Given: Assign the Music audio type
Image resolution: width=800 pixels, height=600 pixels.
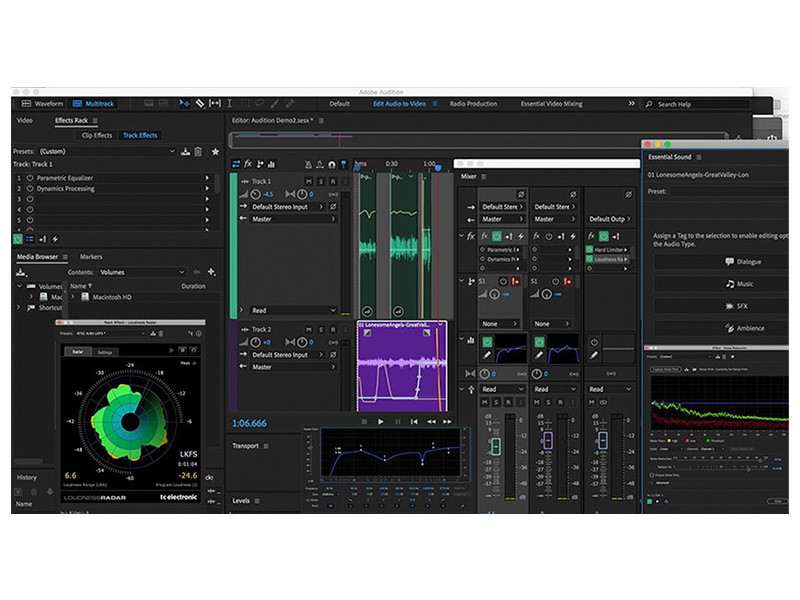Looking at the screenshot, I should (x=721, y=284).
